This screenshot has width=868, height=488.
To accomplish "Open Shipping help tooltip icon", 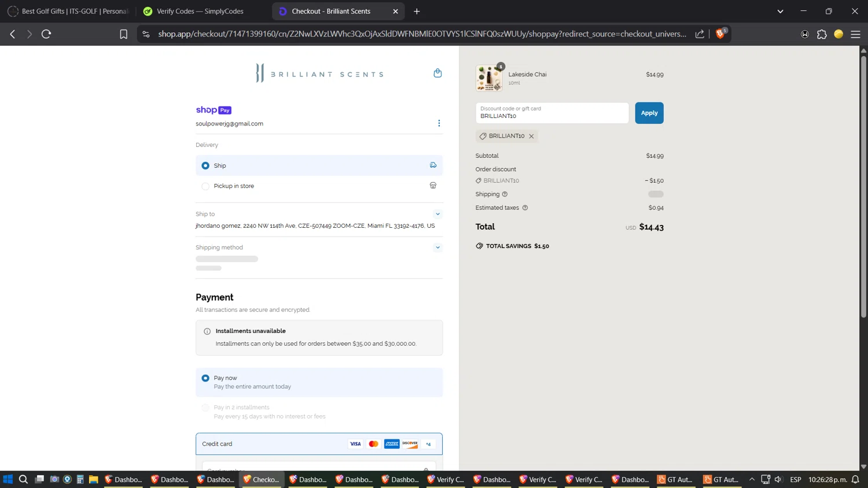I will tap(505, 194).
